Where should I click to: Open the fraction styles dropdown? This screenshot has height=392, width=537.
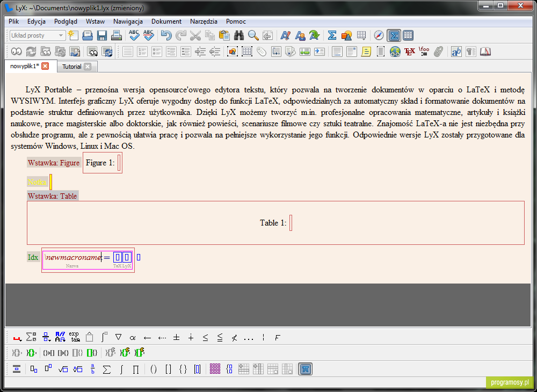[46, 338]
